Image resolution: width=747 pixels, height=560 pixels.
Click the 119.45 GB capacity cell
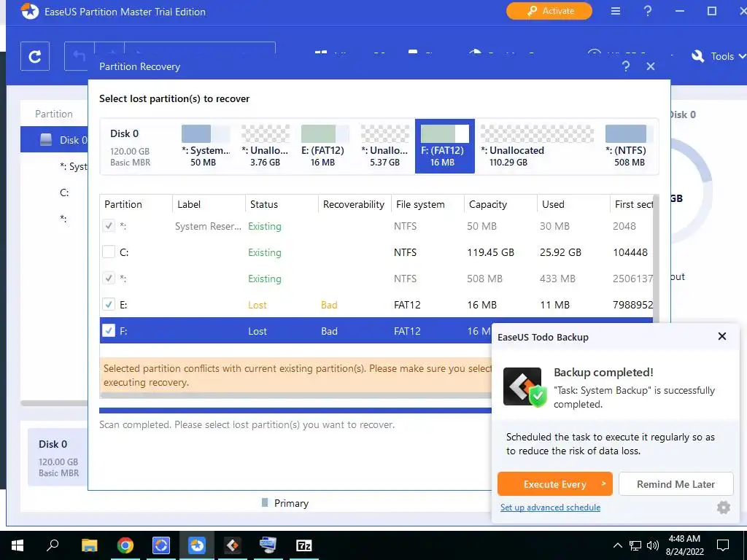491,252
